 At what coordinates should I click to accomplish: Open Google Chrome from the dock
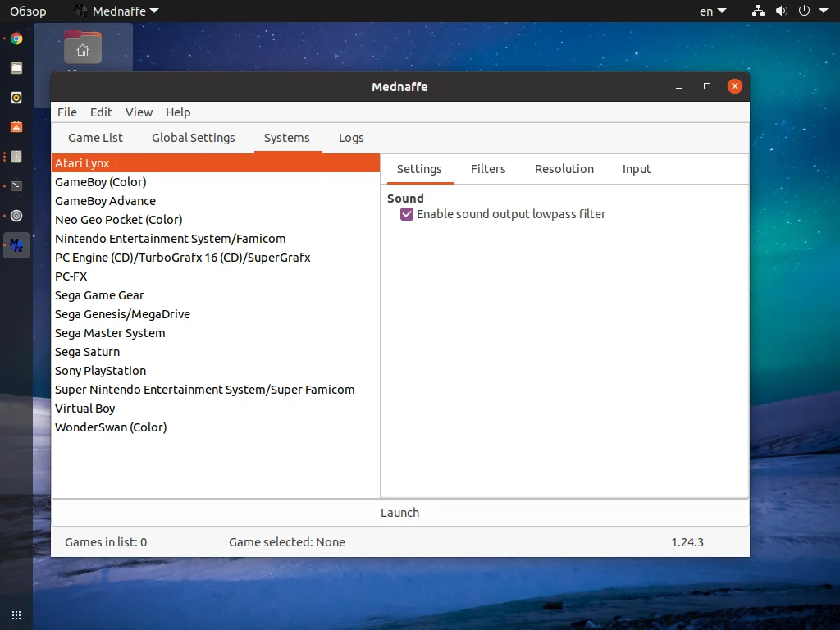(16, 39)
